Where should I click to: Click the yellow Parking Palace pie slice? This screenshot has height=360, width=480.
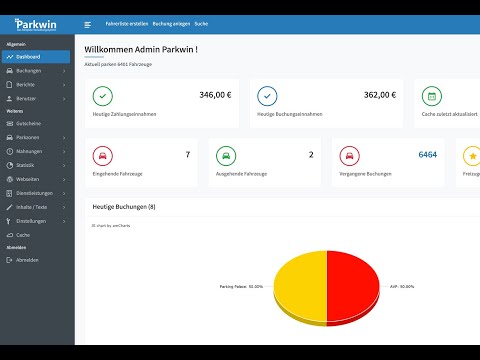pos(300,286)
